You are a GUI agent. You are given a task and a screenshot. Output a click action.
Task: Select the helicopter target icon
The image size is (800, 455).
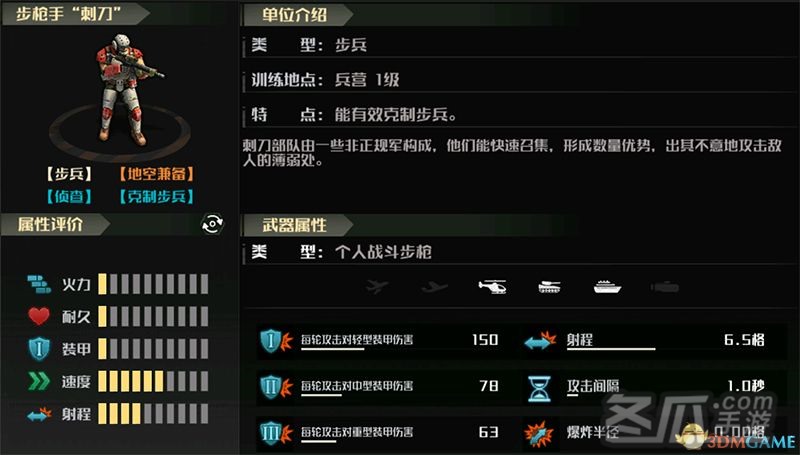coord(492,287)
